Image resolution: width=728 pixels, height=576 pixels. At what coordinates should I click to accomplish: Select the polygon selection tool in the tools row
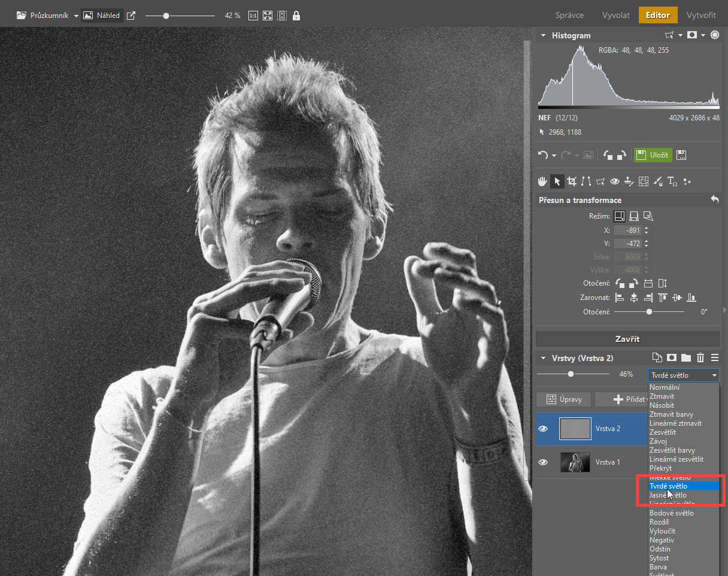tap(600, 181)
